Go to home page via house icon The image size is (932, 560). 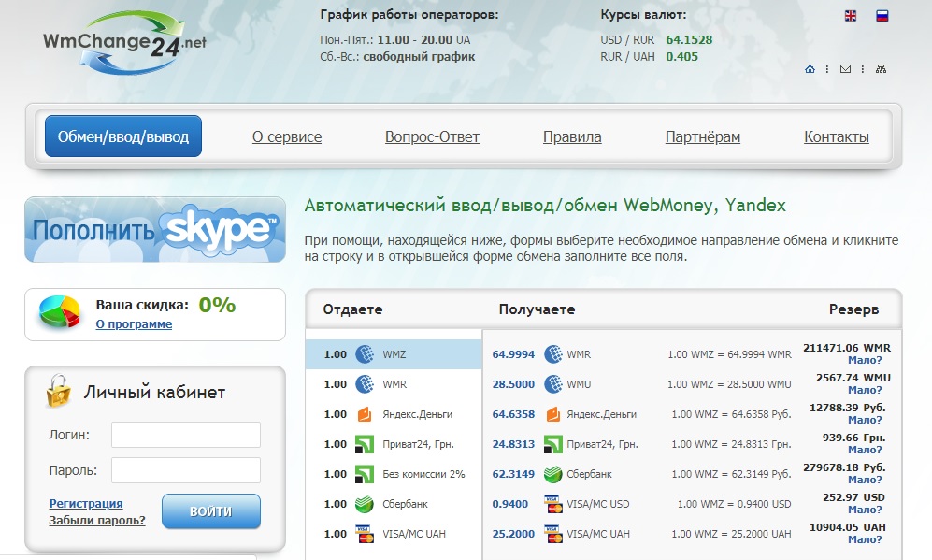point(810,69)
